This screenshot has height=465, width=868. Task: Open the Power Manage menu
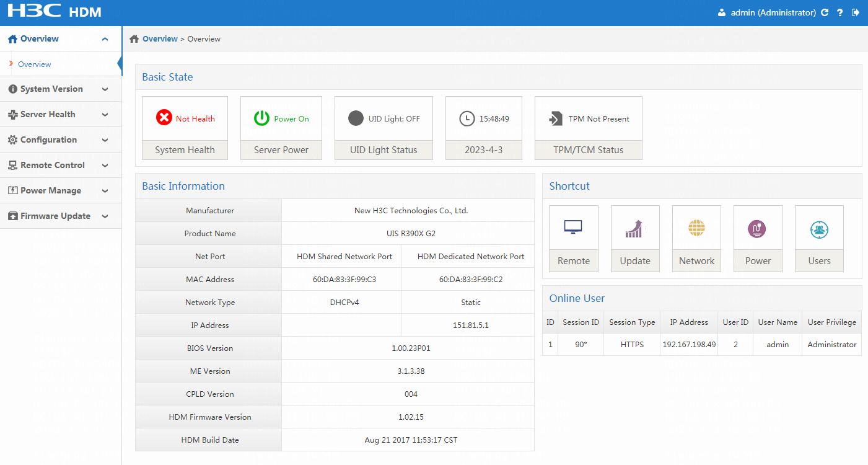pos(61,191)
